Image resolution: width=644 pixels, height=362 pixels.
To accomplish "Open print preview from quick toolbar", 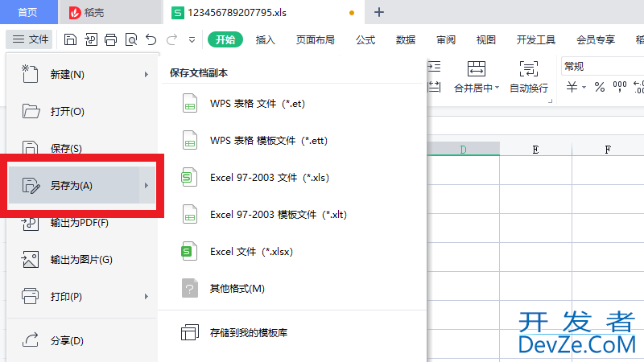I will pos(131,39).
